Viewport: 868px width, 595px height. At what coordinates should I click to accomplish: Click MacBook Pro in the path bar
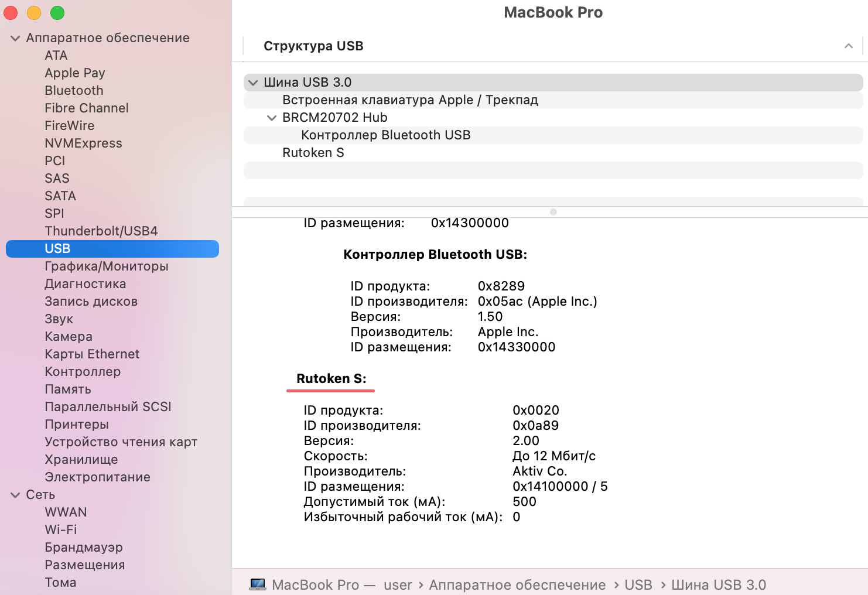point(316,584)
